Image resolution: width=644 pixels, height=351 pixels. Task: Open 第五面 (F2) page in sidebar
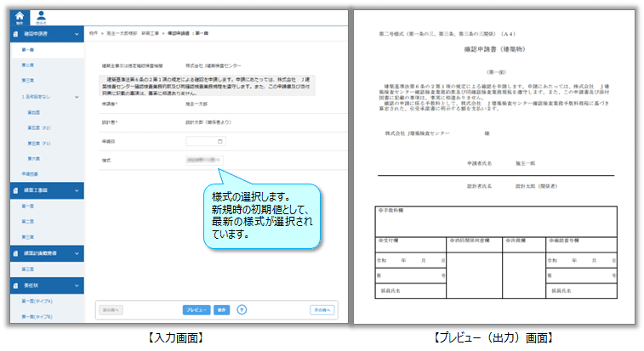click(x=35, y=127)
